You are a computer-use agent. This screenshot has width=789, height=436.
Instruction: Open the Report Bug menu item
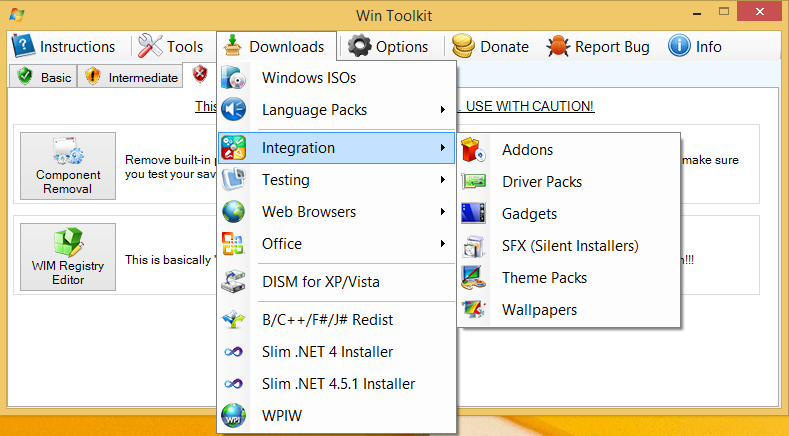pos(598,46)
